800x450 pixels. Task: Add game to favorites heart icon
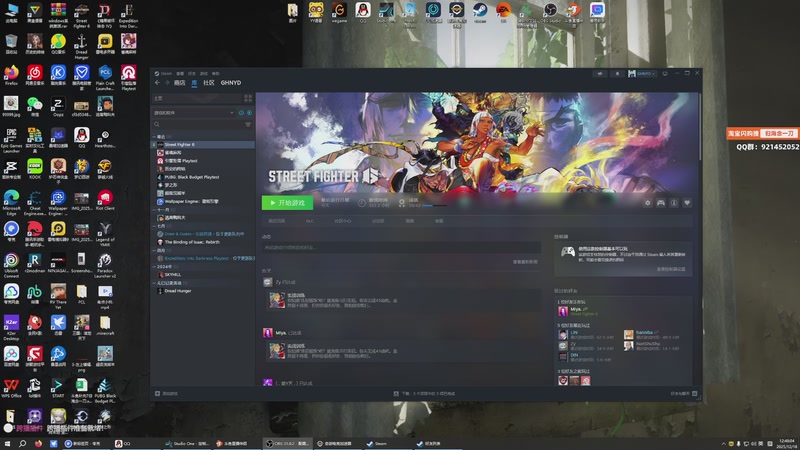tap(687, 203)
